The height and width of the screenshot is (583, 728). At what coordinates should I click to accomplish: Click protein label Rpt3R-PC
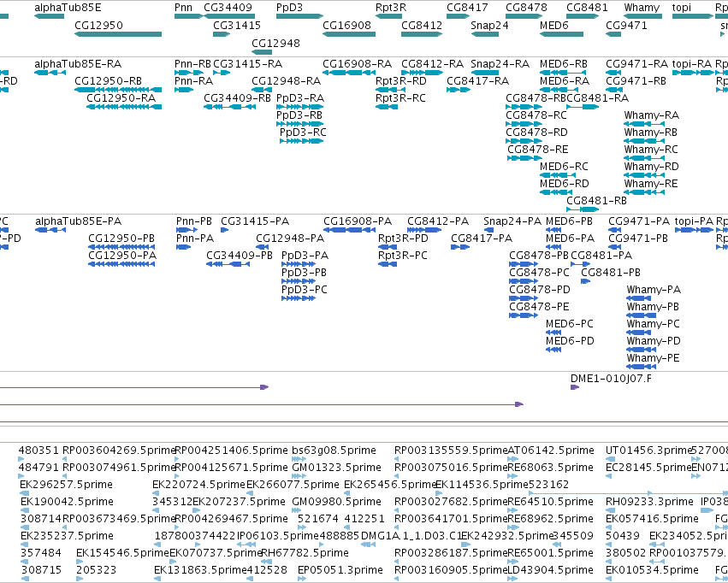coord(403,256)
